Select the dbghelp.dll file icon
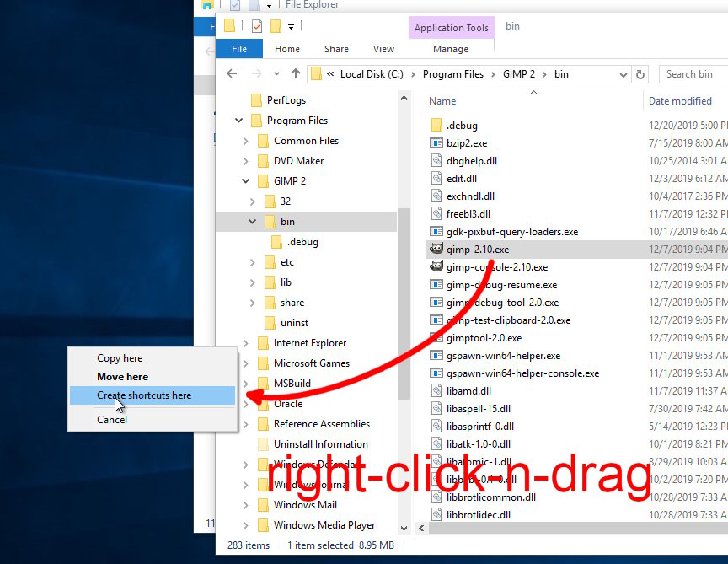728x564 pixels. (x=436, y=161)
